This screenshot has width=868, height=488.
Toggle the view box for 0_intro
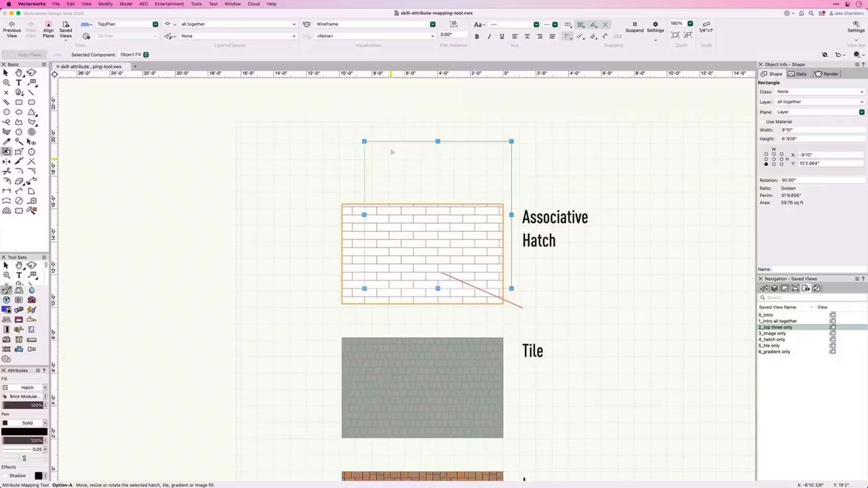832,315
